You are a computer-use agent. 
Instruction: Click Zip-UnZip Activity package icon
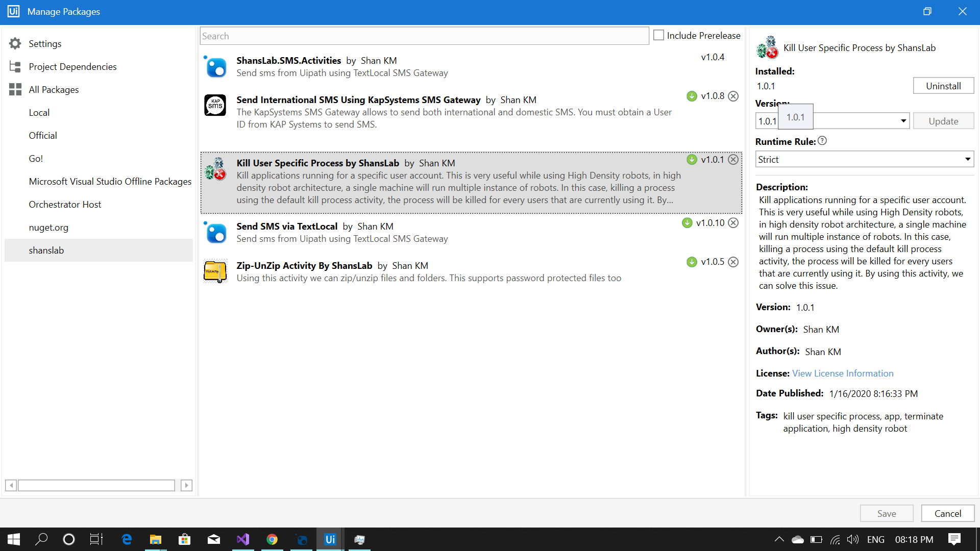tap(215, 271)
